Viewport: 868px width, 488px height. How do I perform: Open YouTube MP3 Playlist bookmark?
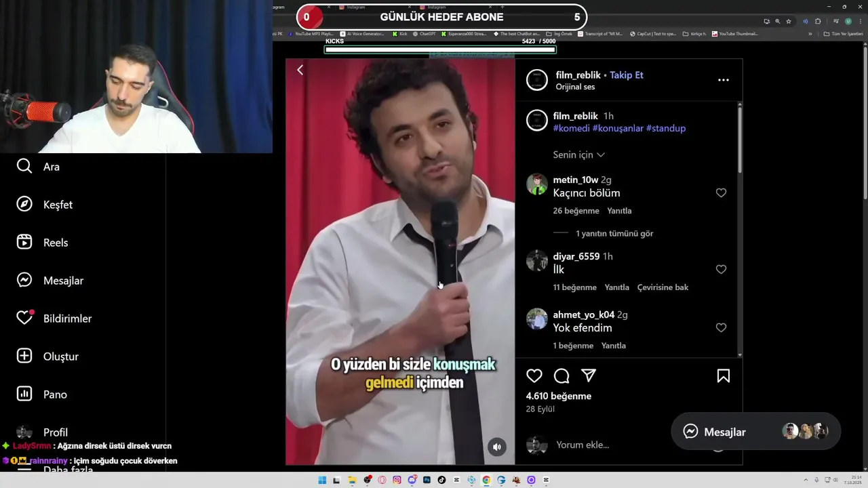pos(311,33)
